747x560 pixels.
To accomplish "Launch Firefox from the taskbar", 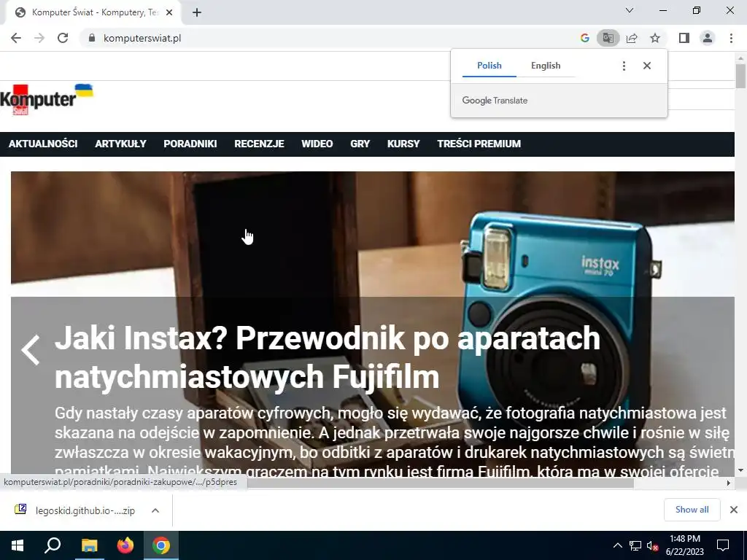I will coord(125,545).
